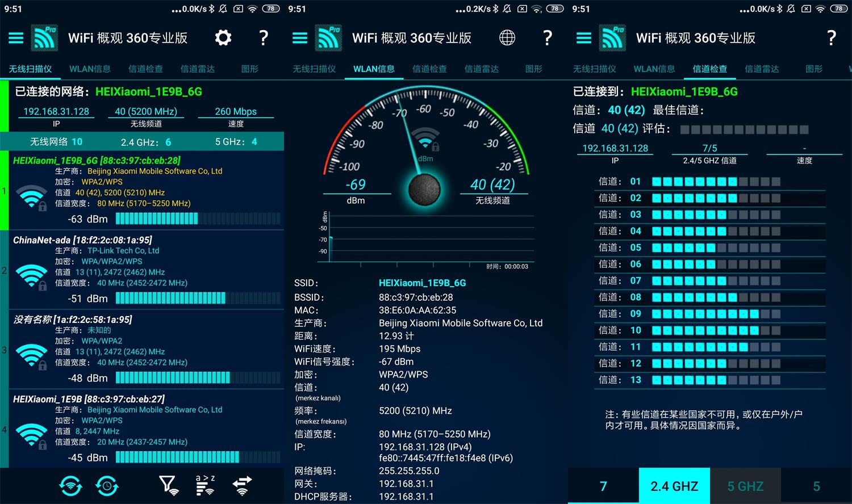Open the settings gear icon
The image size is (852, 504).
point(223,37)
